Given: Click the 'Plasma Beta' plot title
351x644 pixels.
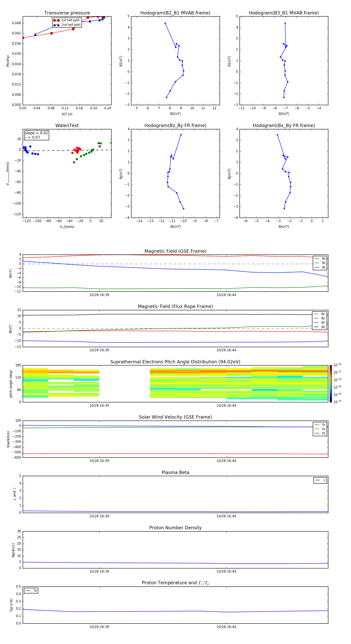Looking at the screenshot, I should pyautogui.click(x=175, y=472).
